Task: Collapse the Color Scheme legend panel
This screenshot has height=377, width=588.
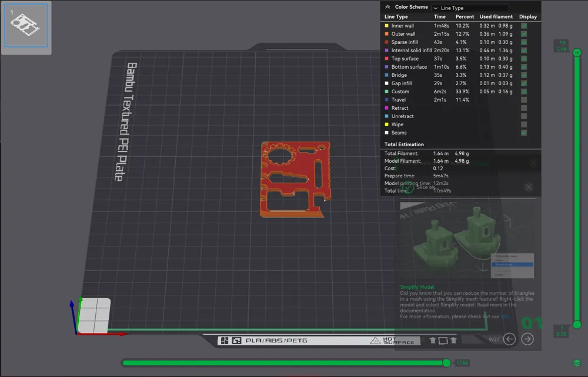Action: coord(387,7)
